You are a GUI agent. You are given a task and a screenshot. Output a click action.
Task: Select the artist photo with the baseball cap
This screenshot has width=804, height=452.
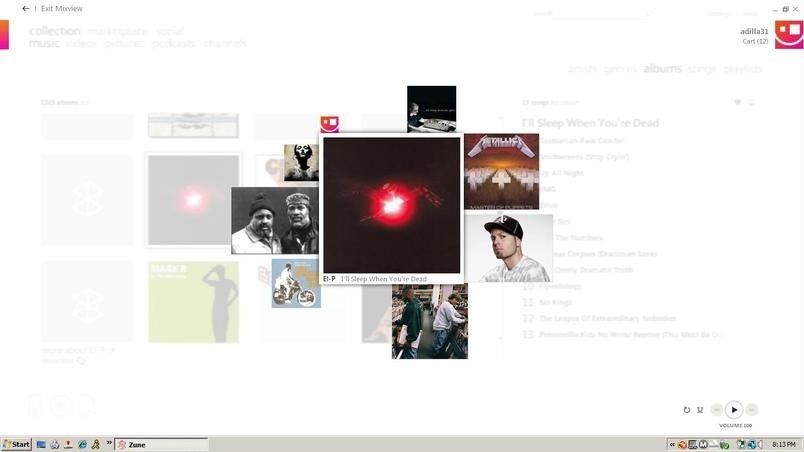(x=508, y=249)
